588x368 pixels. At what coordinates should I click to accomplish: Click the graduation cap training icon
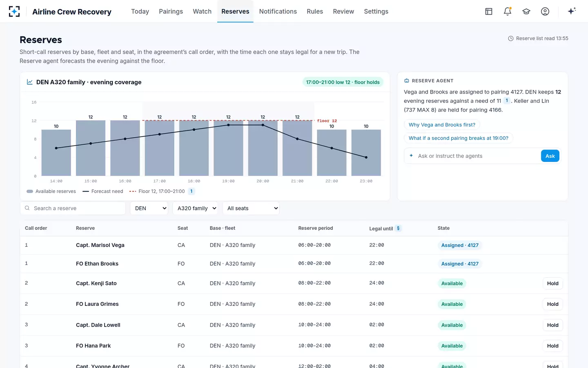tap(526, 11)
